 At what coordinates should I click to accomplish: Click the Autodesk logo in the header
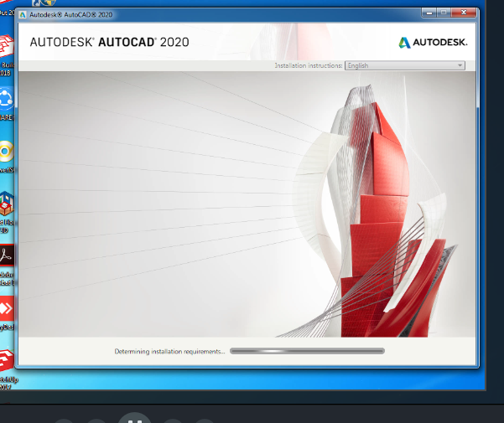(x=433, y=43)
